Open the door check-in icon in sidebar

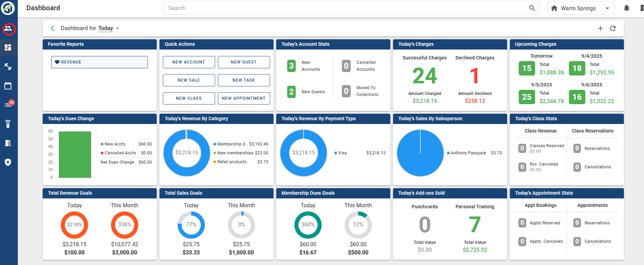click(x=8, y=143)
